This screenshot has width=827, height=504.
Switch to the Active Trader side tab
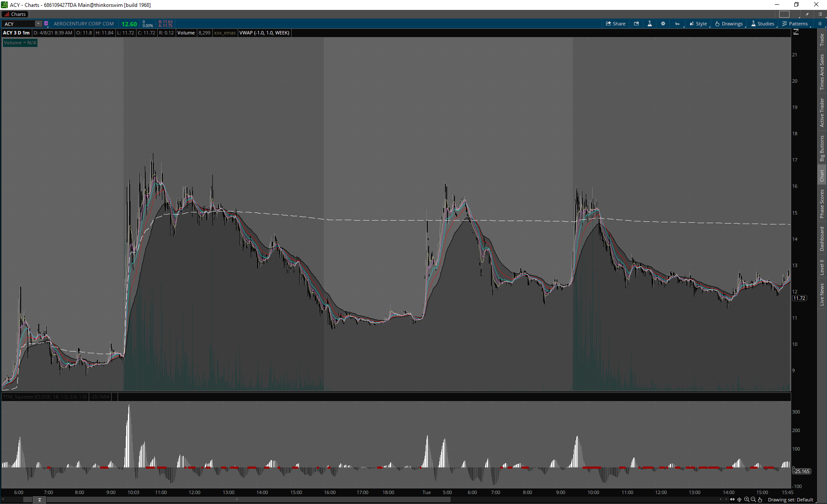[822, 112]
